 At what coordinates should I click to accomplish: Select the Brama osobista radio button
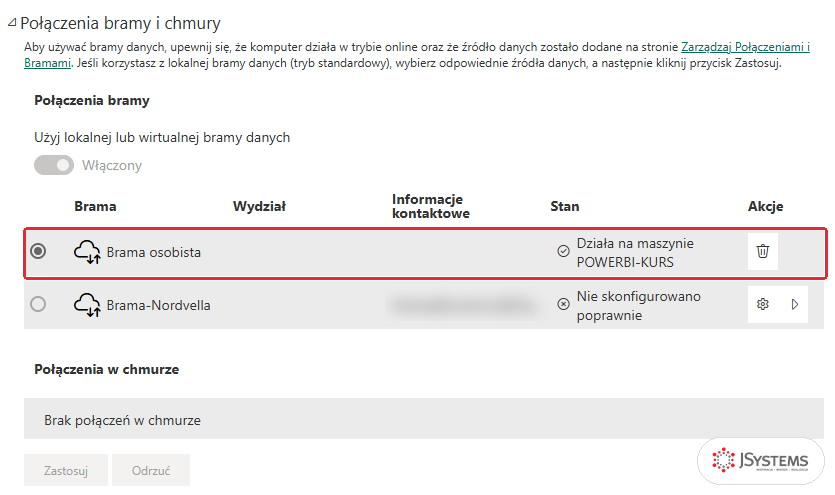point(38,251)
